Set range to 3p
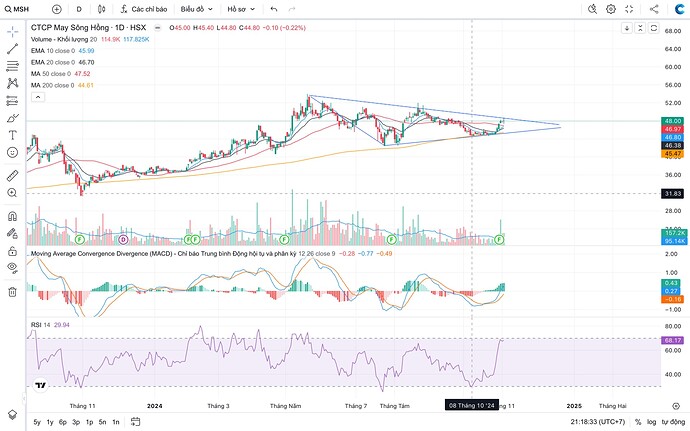The height and width of the screenshot is (431, 690). point(76,422)
